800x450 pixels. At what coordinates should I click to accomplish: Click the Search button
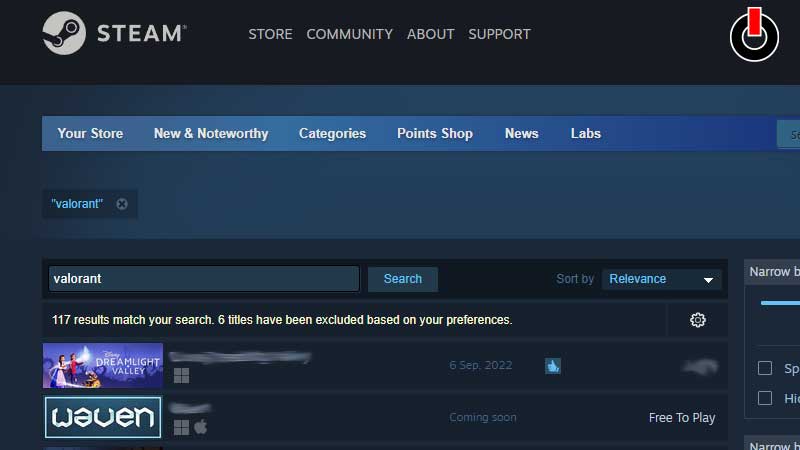(403, 279)
